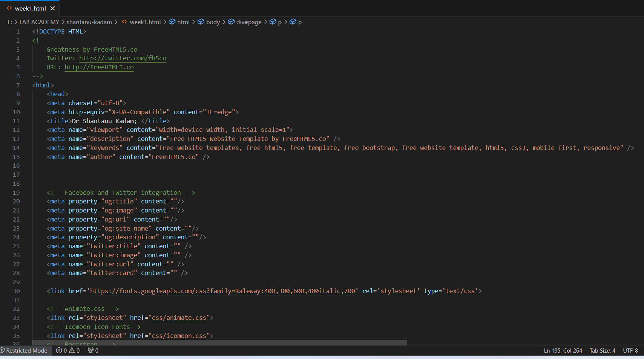Click the Facebook and Twitter integration comment

point(121,192)
